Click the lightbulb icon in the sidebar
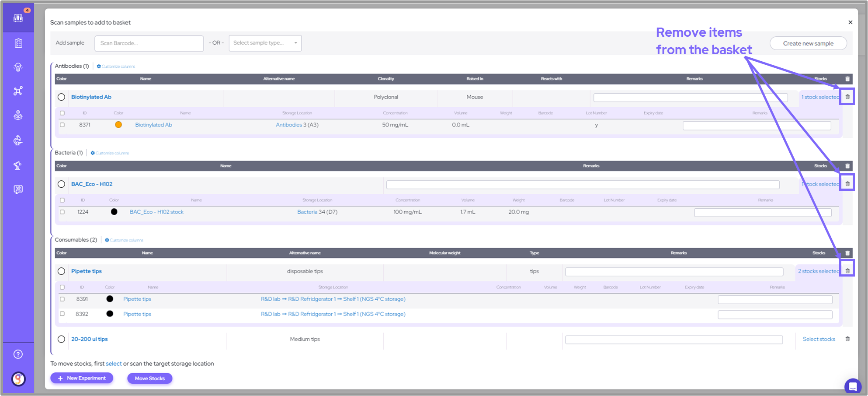 coord(18,67)
